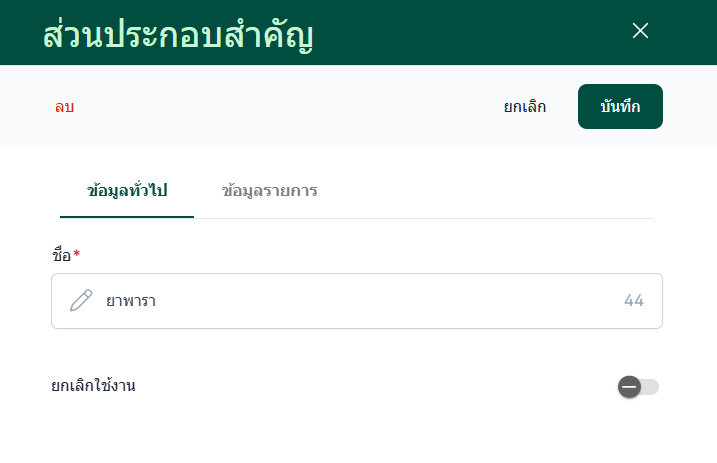Screen dimensions: 717x463
Task: Click the underline beneath ข้อมูลทั่วไป tab
Action: click(127, 217)
